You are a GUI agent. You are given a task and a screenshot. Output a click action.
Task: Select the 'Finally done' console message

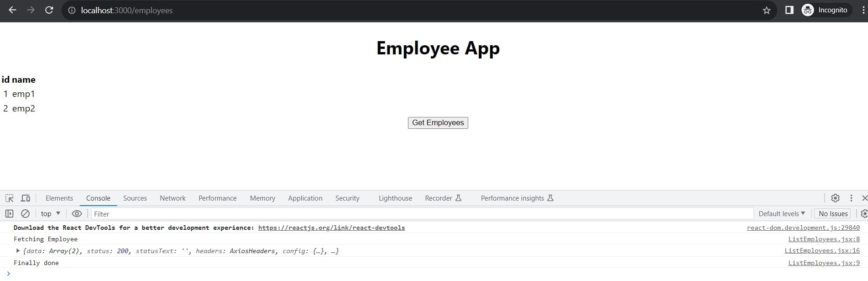click(x=36, y=263)
